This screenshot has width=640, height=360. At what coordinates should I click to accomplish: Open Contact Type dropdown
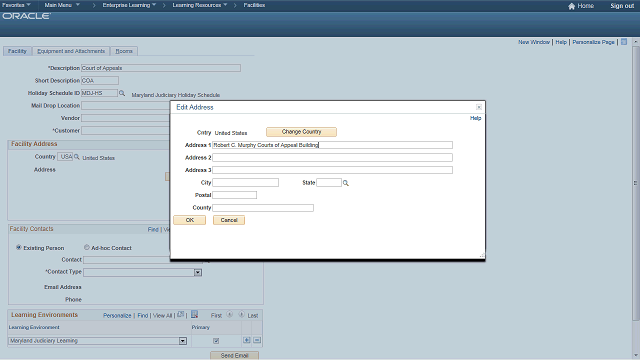point(198,272)
